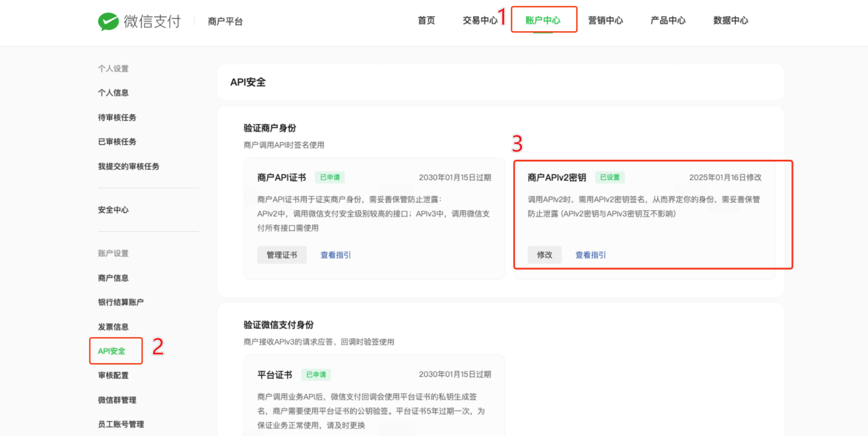Click the 管理证书 button
868x436 pixels.
coord(282,255)
